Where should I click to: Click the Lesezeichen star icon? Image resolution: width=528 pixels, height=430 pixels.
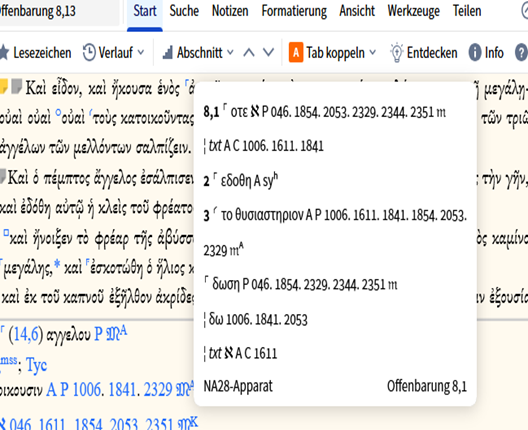coord(4,53)
